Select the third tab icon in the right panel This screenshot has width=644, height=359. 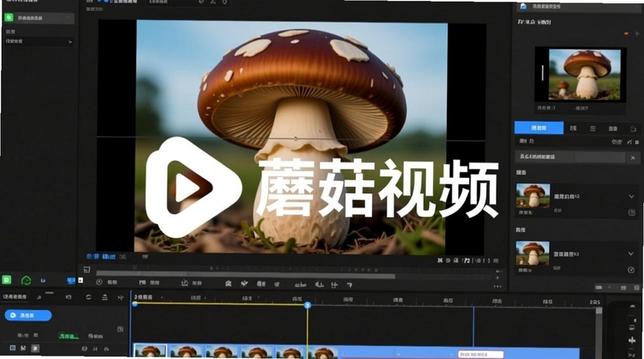[x=592, y=129]
